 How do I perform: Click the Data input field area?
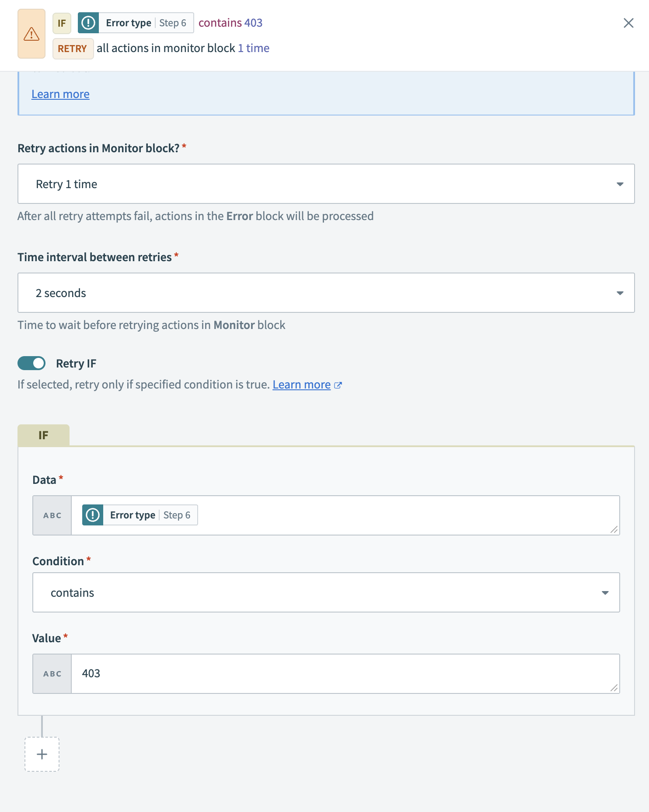[x=394, y=515]
